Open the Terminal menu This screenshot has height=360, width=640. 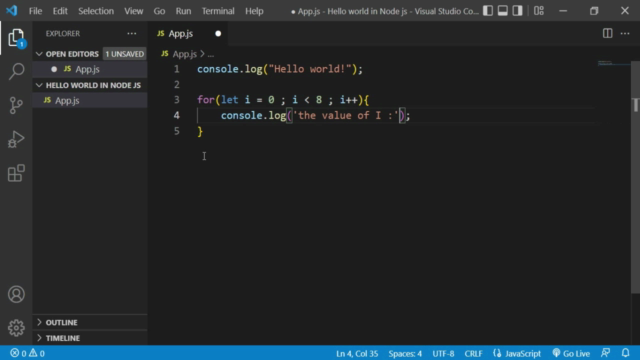(218, 11)
